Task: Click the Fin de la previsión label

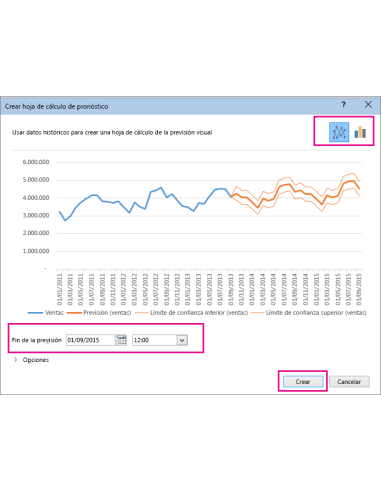Action: point(37,340)
